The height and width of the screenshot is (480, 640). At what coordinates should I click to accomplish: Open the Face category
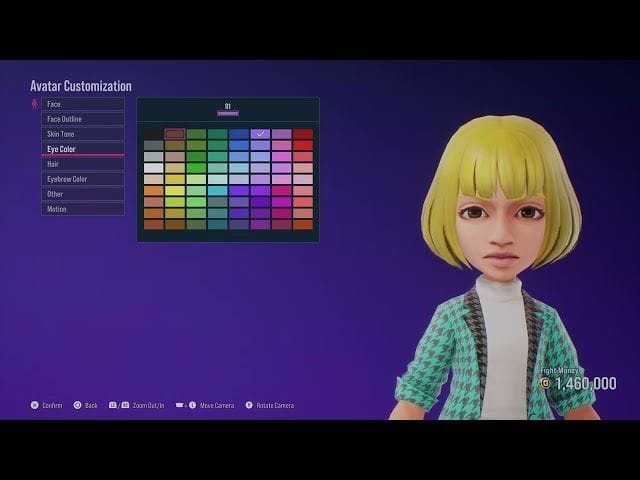point(83,104)
